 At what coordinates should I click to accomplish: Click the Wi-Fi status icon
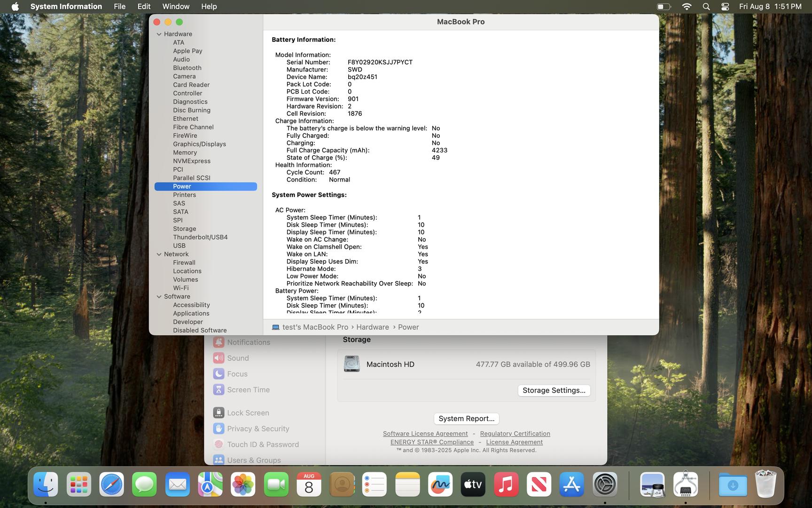[687, 7]
